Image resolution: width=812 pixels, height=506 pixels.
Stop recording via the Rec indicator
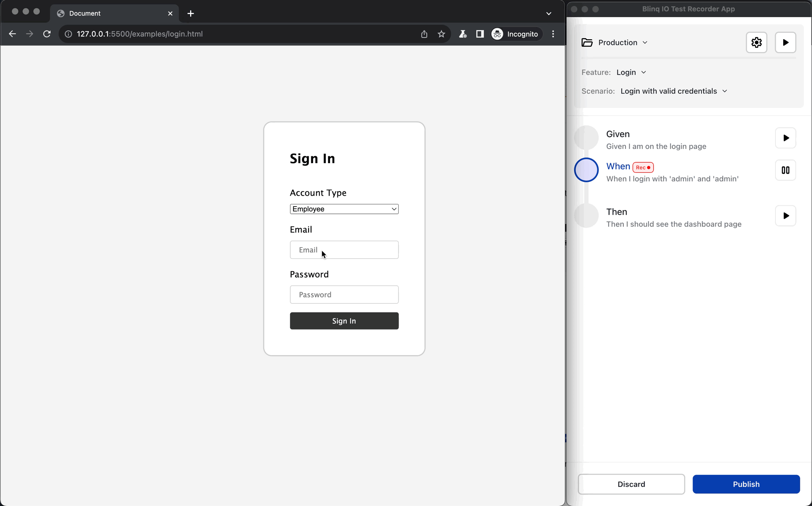point(643,167)
